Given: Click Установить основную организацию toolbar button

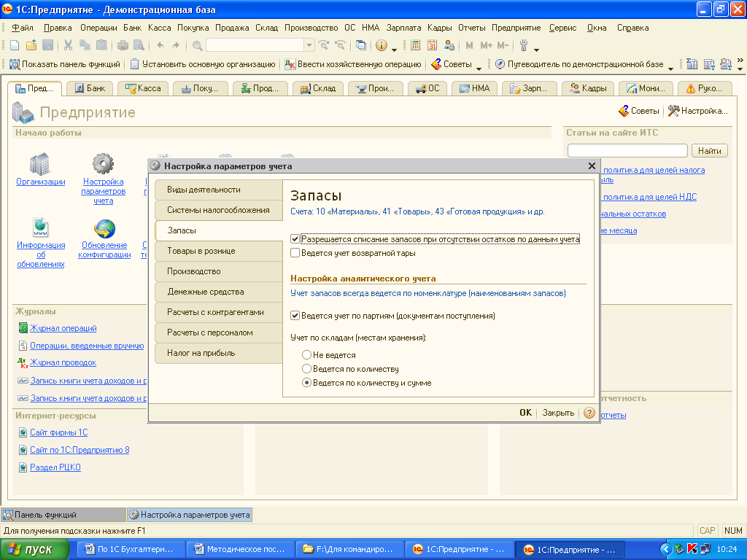Looking at the screenshot, I should (203, 64).
